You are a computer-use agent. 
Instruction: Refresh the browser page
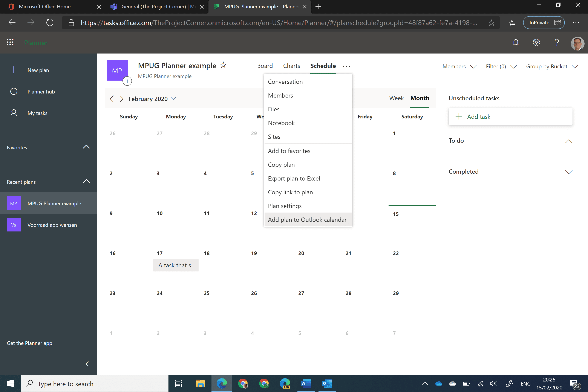click(x=50, y=23)
